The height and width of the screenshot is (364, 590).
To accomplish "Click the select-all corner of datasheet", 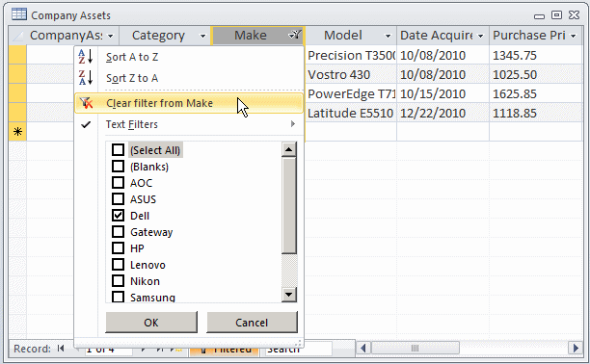I will 17,36.
